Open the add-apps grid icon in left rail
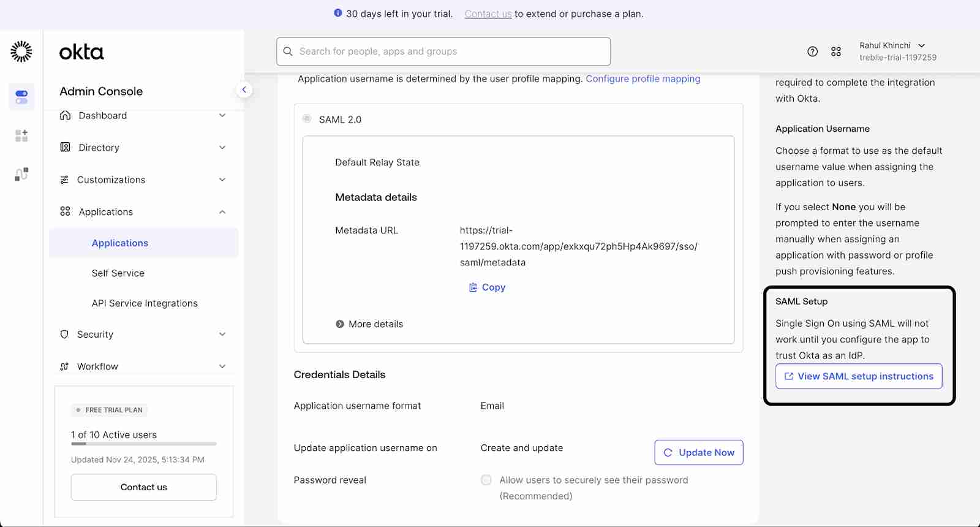980x527 pixels. [21, 135]
